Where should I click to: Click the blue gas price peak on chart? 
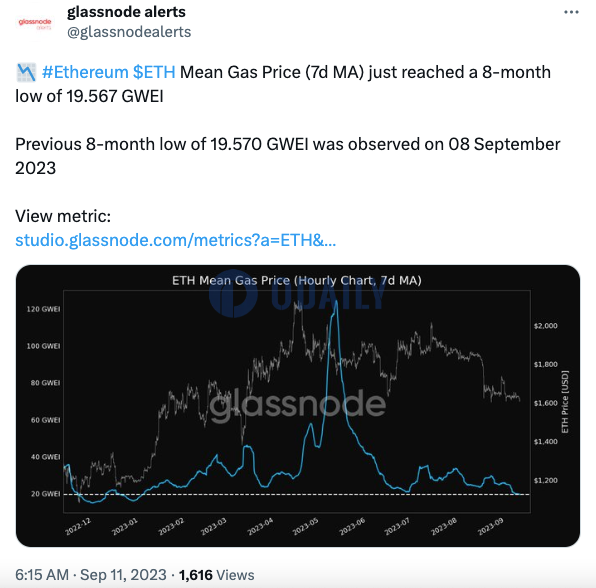tap(336, 302)
